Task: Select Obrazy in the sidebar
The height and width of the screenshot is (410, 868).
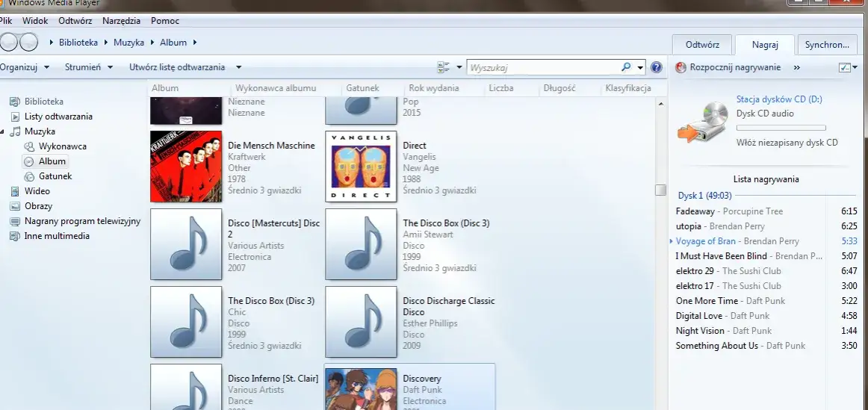Action: (x=38, y=206)
